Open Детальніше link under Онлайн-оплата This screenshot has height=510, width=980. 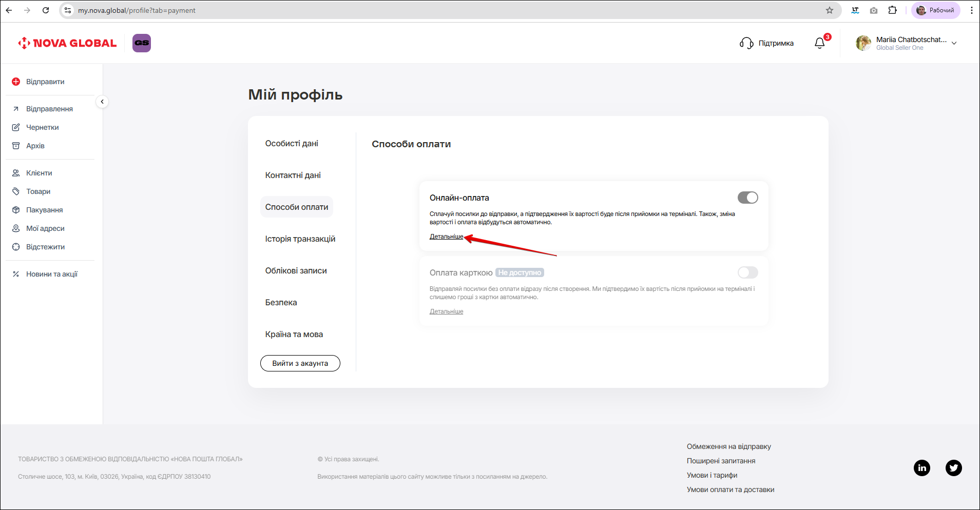tap(446, 237)
